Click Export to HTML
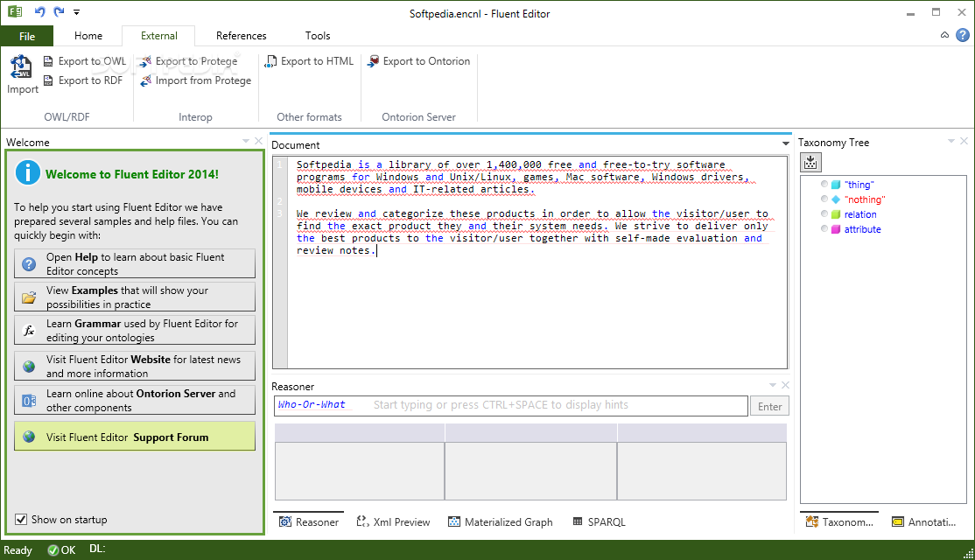Viewport: 975px width, 560px height. pyautogui.click(x=309, y=61)
